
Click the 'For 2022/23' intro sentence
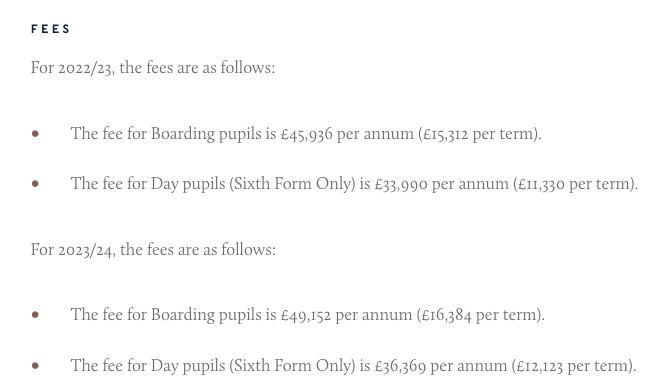(153, 68)
